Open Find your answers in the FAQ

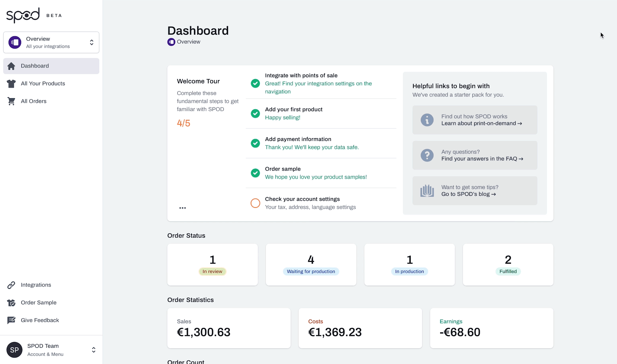[x=482, y=159]
